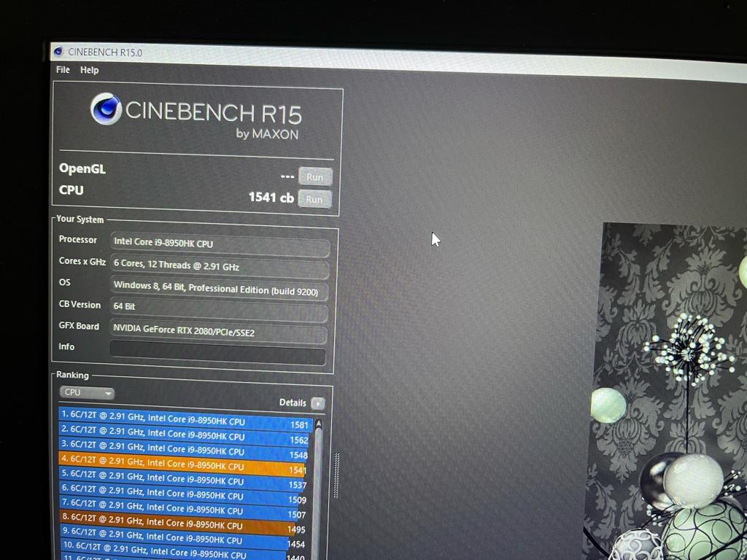Click the GFX Board value NVIDIA GeForce RTX 2080
Image resolution: width=747 pixels, height=560 pixels.
click(218, 332)
